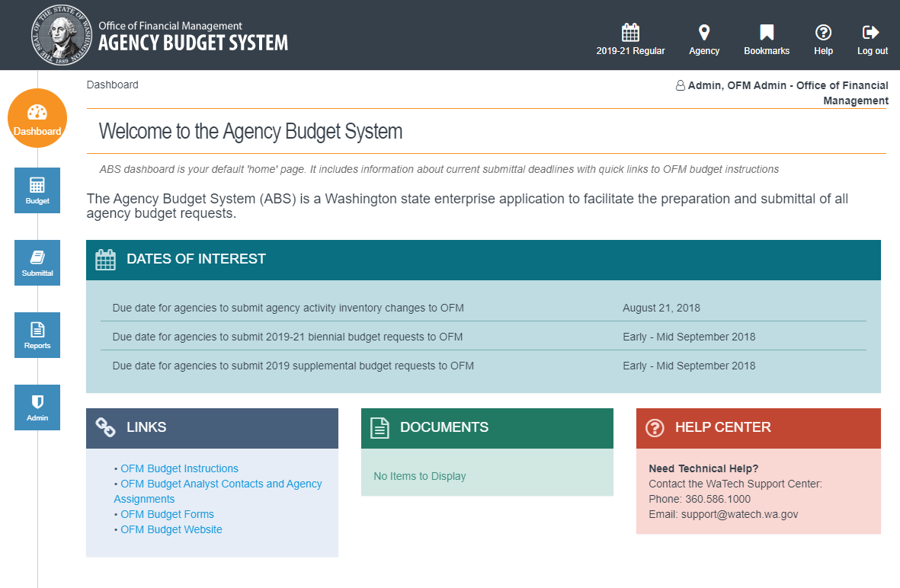Open Help from the top navigation
900x588 pixels.
(823, 38)
